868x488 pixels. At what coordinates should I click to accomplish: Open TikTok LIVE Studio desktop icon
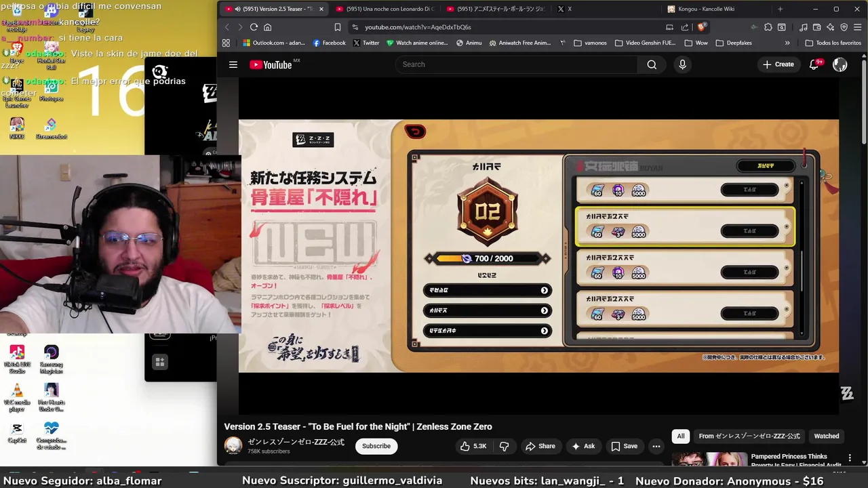[x=17, y=359]
